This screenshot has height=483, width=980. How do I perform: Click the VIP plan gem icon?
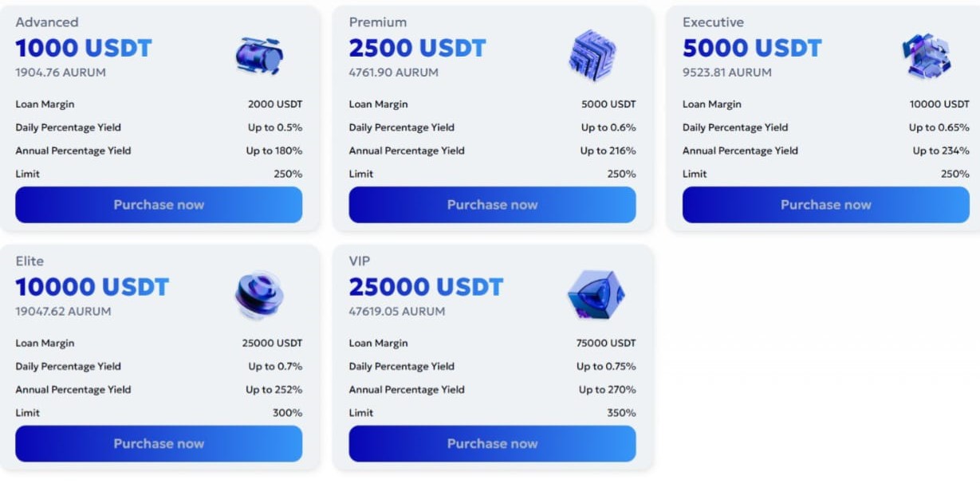[x=596, y=295]
